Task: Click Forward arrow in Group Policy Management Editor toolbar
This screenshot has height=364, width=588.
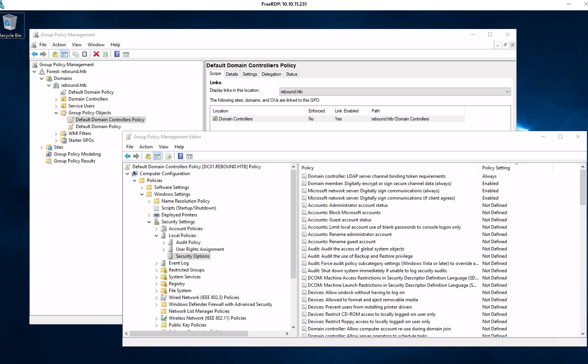Action: 136,156
